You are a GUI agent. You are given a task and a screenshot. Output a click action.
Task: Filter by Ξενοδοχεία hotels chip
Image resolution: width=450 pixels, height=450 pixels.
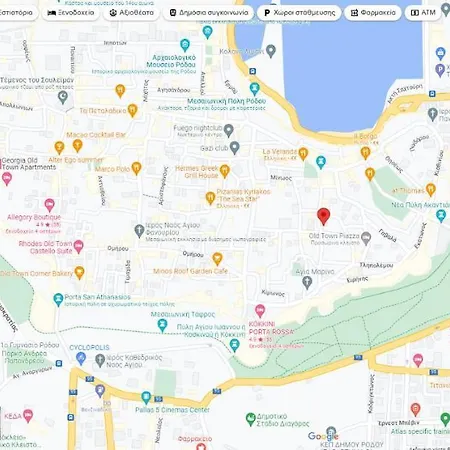coord(71,13)
